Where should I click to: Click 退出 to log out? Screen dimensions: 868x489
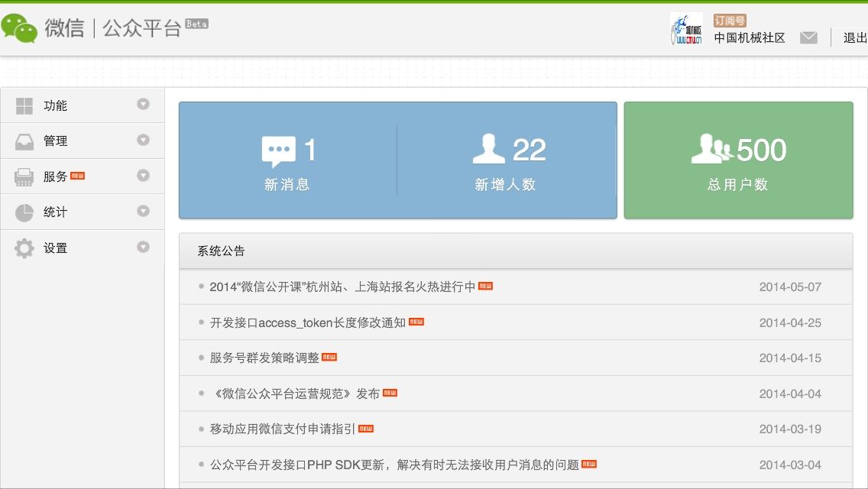pyautogui.click(x=854, y=37)
